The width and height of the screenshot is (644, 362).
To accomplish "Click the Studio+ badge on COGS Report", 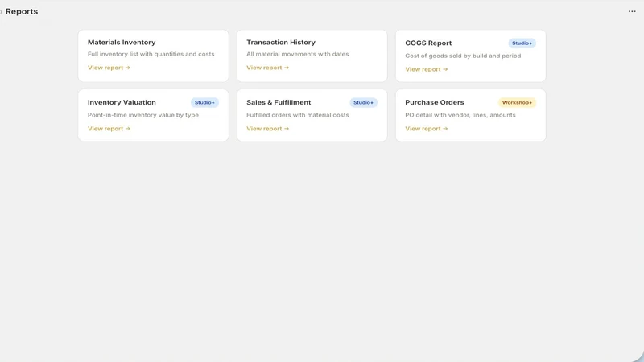I will tap(522, 43).
